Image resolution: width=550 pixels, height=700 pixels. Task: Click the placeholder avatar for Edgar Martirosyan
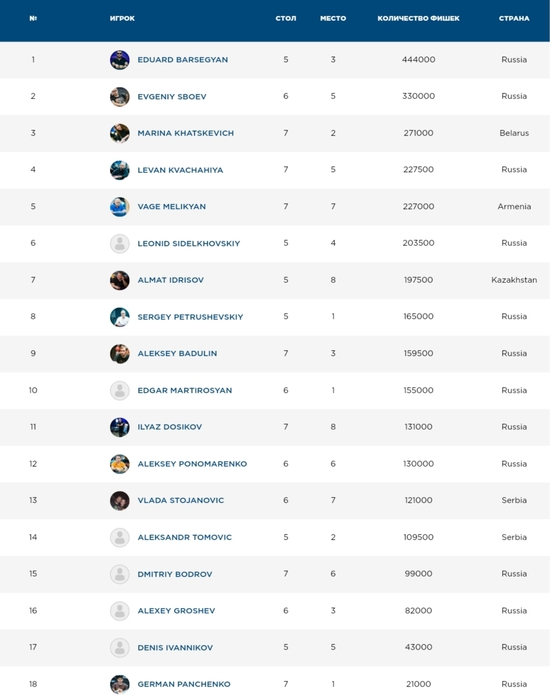[x=120, y=390]
